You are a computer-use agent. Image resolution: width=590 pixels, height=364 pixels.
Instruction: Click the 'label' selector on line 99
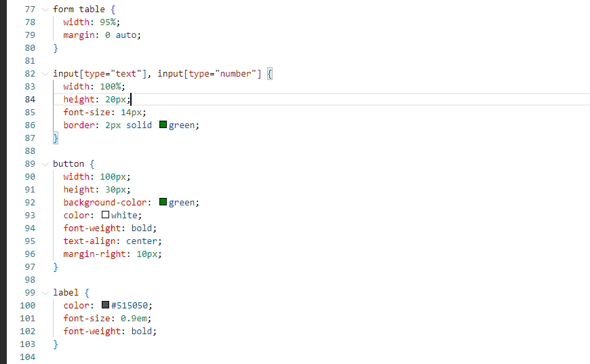pyautogui.click(x=66, y=293)
